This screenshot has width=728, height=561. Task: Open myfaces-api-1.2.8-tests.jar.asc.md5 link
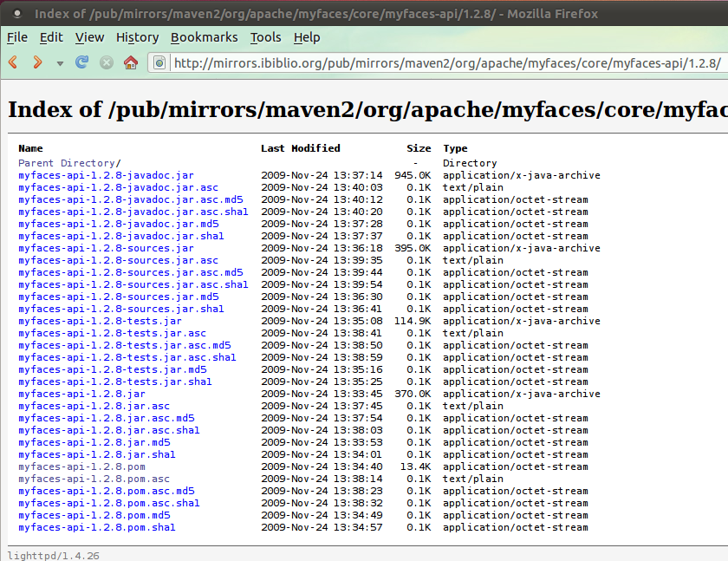pyautogui.click(x=125, y=345)
